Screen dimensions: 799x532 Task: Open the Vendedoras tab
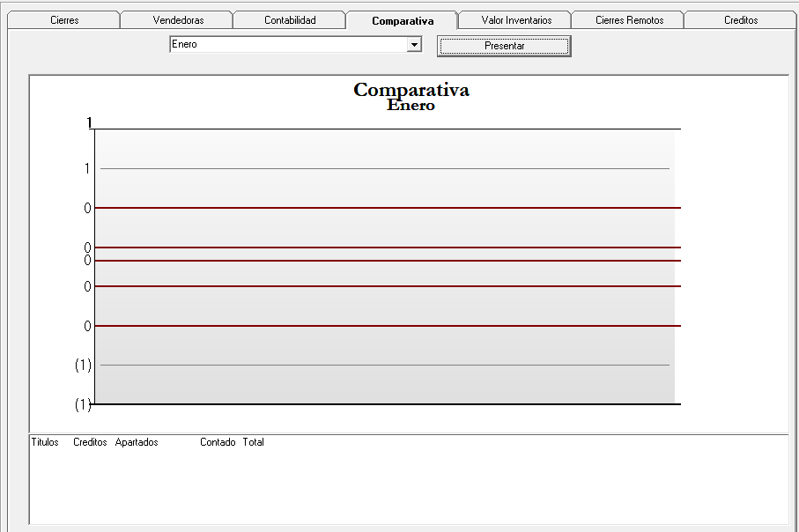pyautogui.click(x=178, y=20)
